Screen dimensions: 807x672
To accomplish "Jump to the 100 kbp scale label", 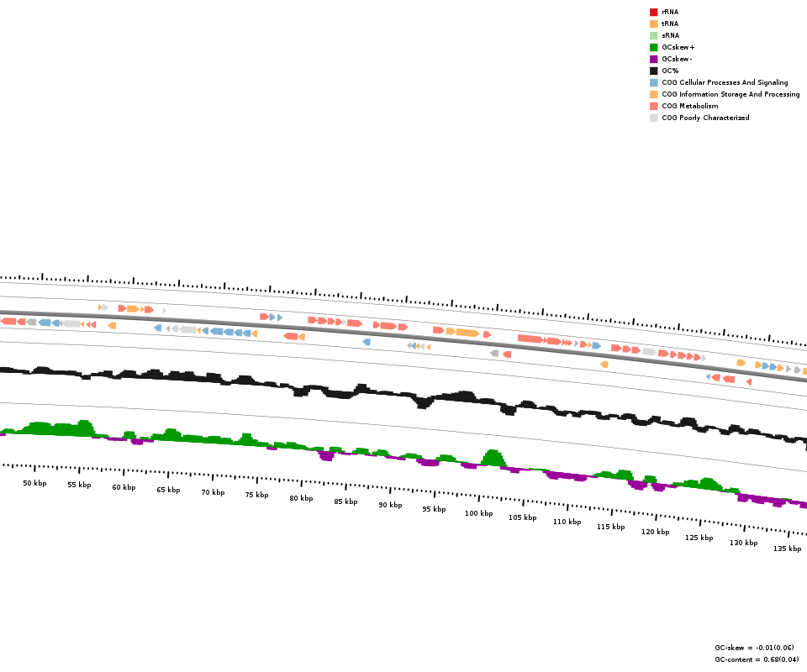I will pyautogui.click(x=478, y=513).
